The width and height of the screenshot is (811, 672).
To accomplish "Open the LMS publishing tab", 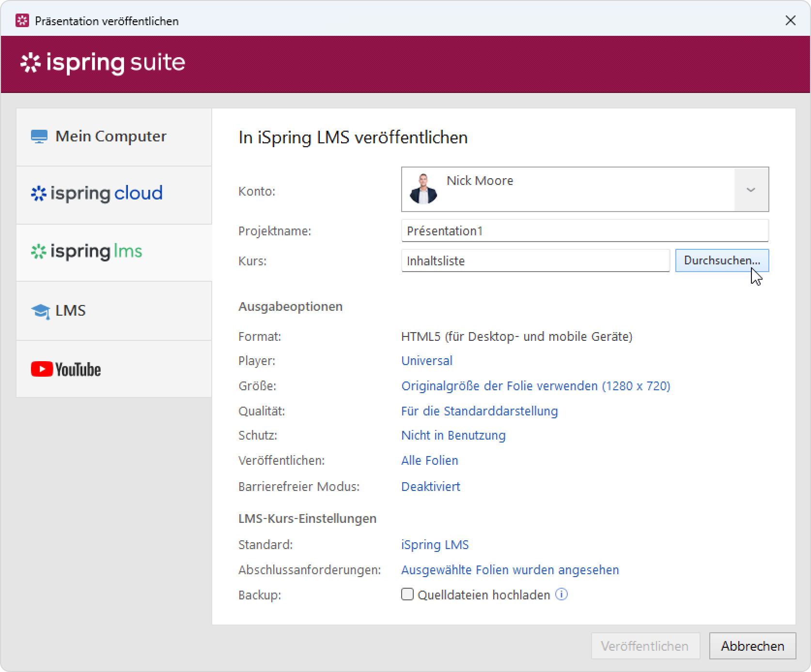I will tap(114, 311).
